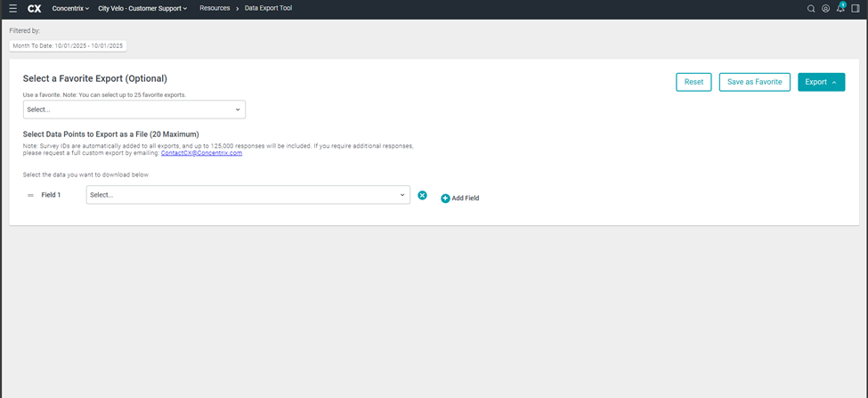Click Save as Favorite button

tap(754, 82)
